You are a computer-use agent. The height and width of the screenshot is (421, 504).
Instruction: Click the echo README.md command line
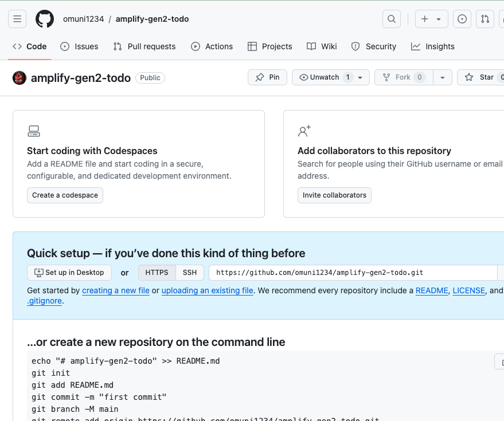(126, 361)
